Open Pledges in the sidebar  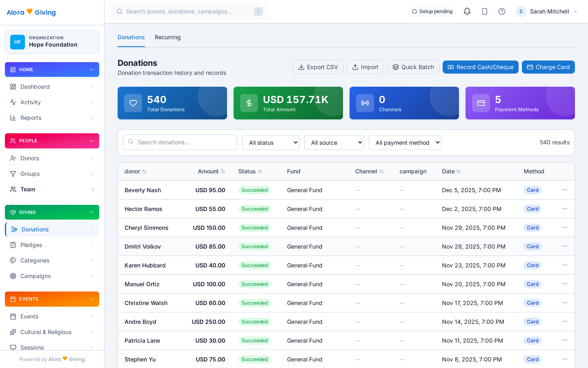point(52,245)
